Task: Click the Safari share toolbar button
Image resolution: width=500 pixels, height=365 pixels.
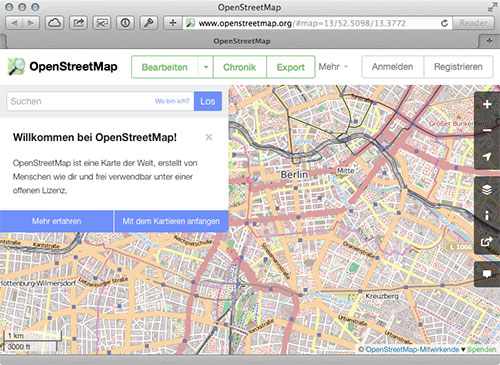Action: pyautogui.click(x=78, y=23)
